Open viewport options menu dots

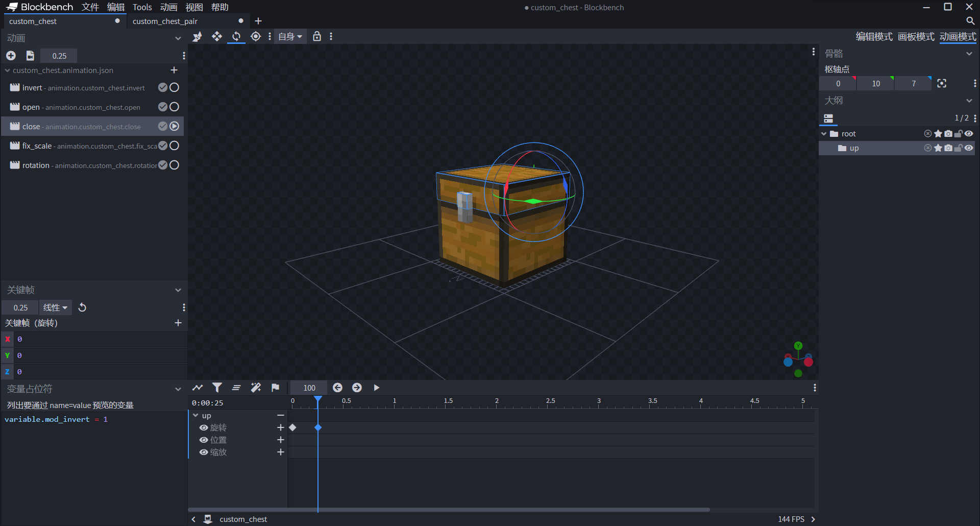tap(813, 52)
